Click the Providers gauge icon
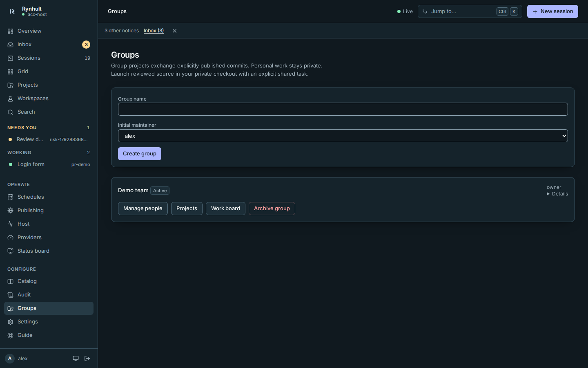 click(x=11, y=238)
